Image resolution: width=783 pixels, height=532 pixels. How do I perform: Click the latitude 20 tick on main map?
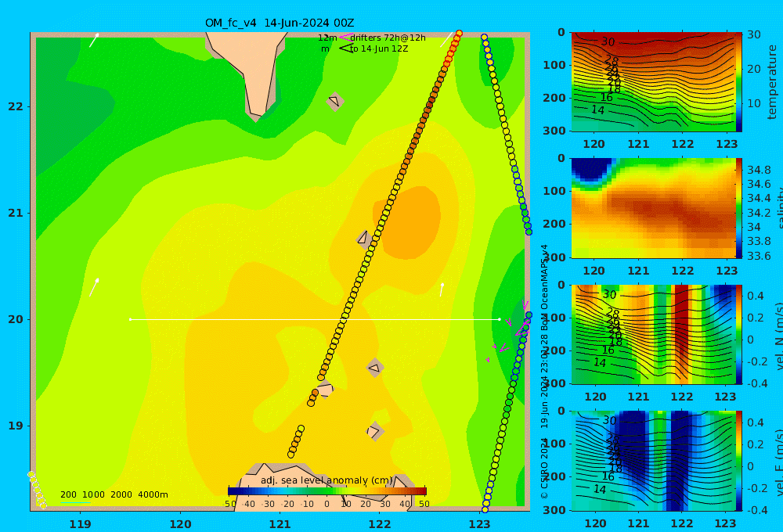(16, 319)
